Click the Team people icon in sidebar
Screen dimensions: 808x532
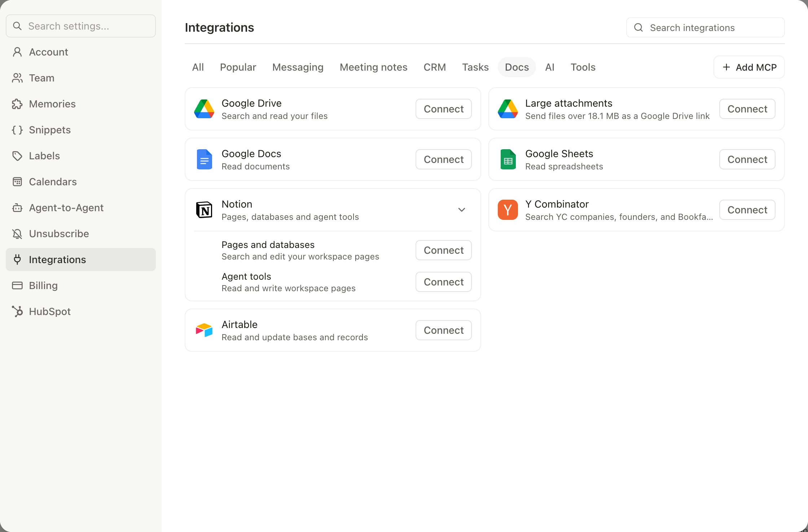[17, 78]
